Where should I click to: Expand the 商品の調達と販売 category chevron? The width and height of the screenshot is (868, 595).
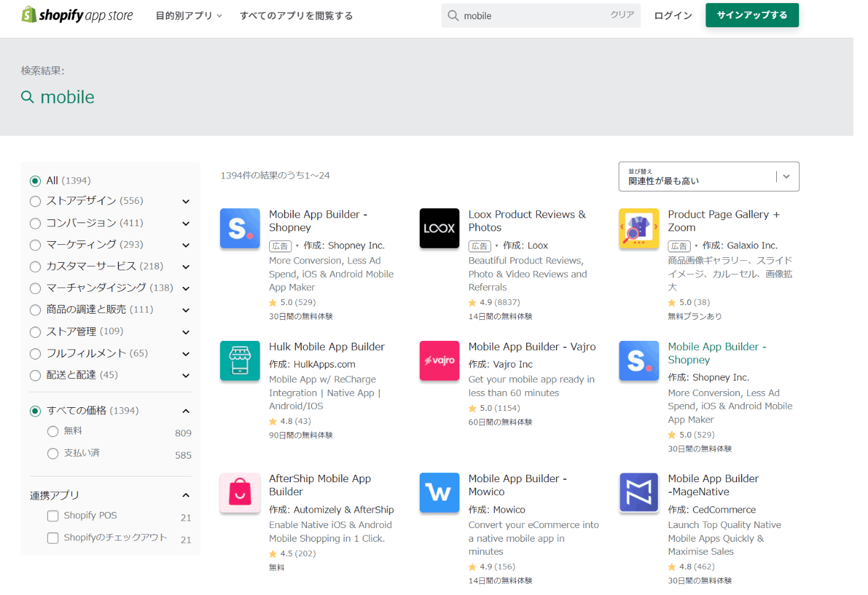coord(185,310)
